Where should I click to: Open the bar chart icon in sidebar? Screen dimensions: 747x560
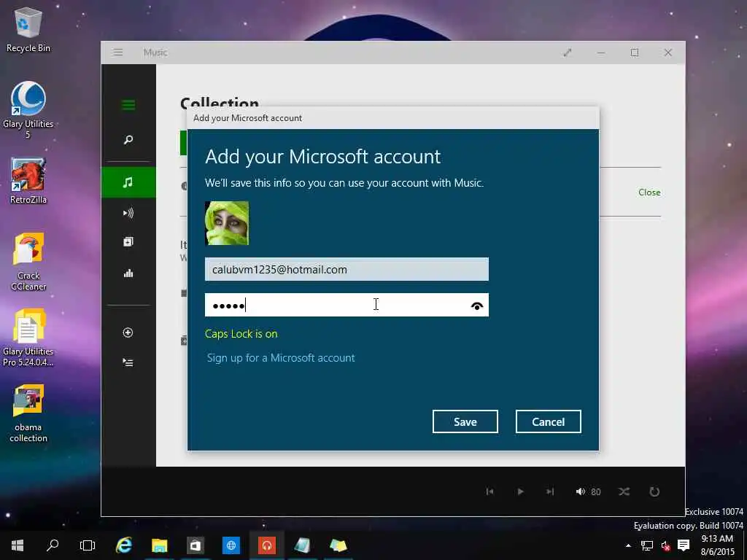tap(128, 273)
